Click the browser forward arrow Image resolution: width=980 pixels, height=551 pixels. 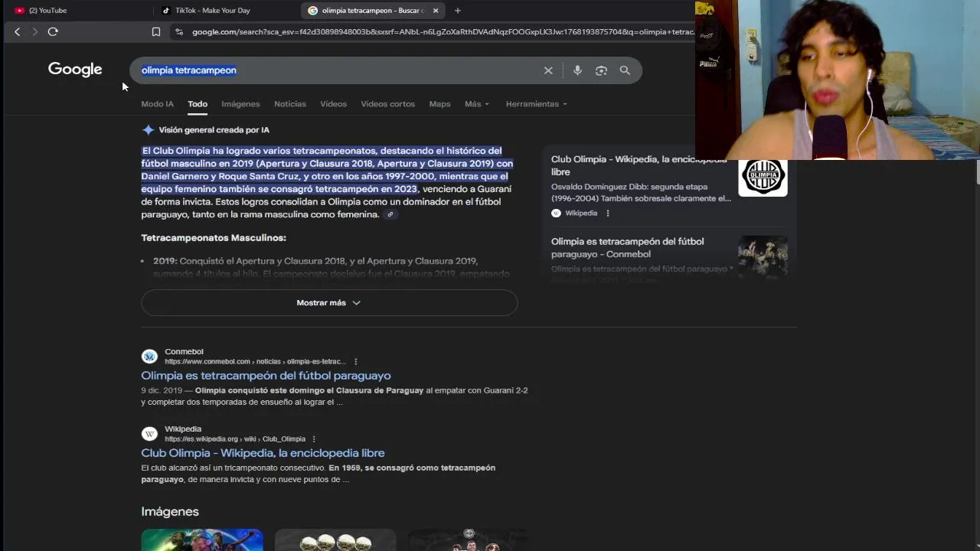pos(34,31)
